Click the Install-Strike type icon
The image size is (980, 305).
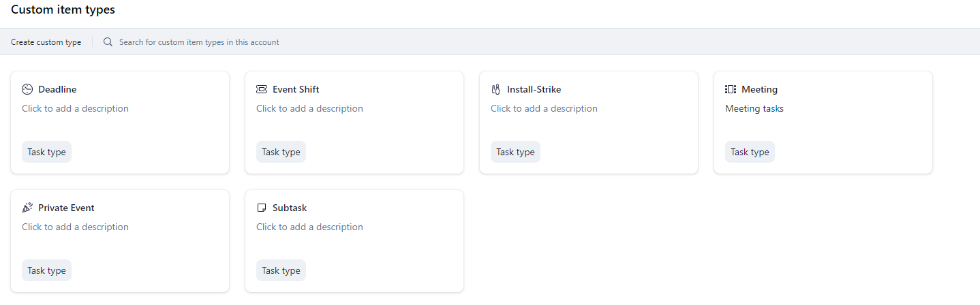pos(496,89)
